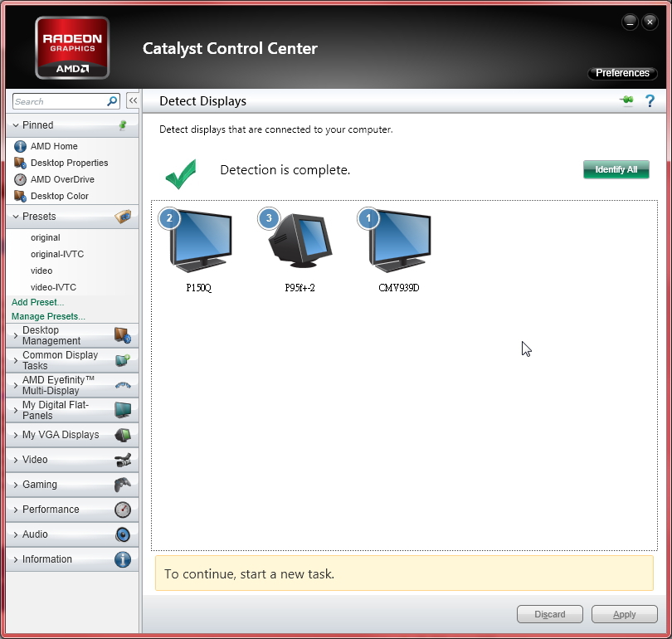This screenshot has width=672, height=639.
Task: Click the Presets header icon
Action: 123,217
